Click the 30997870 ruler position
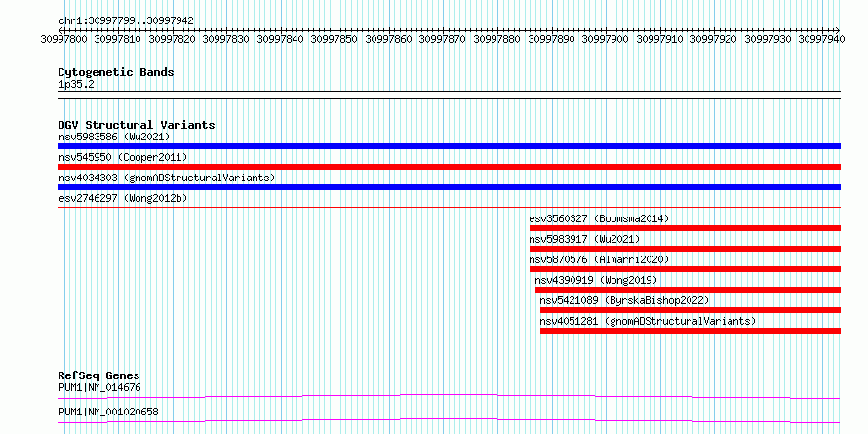Viewport: 868px width, 434px height. pos(443,39)
